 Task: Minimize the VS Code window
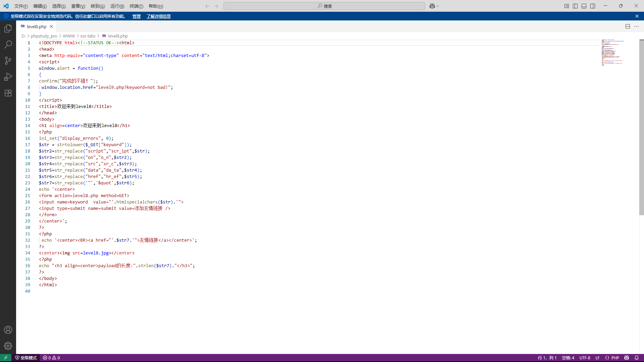point(605,6)
